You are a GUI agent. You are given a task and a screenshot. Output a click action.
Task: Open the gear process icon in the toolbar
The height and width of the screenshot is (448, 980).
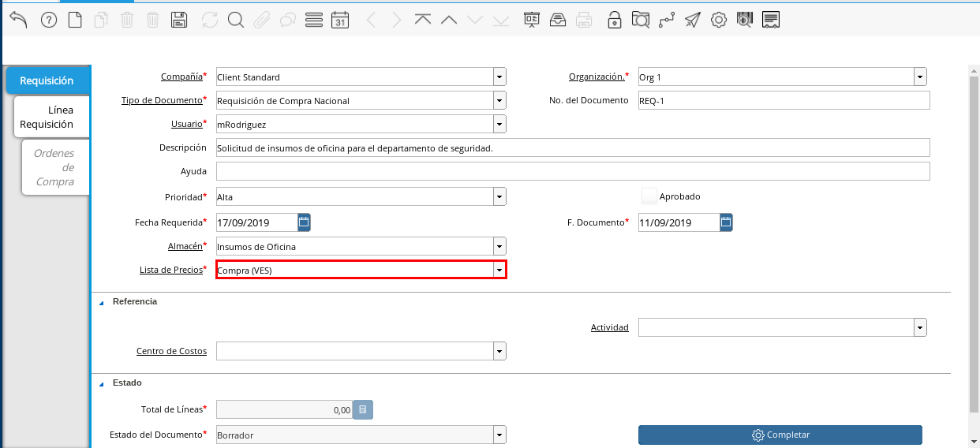718,21
